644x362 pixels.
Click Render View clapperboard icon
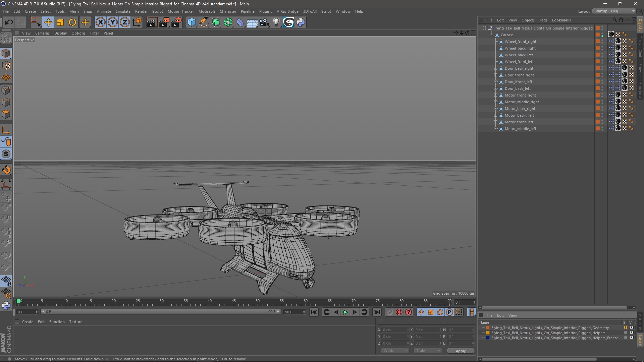tap(152, 22)
